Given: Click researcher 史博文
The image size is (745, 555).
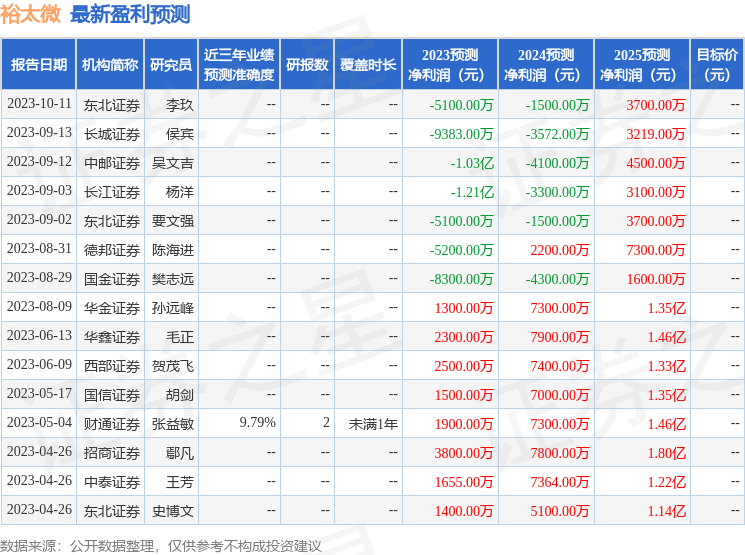Looking at the screenshot, I should [173, 511].
